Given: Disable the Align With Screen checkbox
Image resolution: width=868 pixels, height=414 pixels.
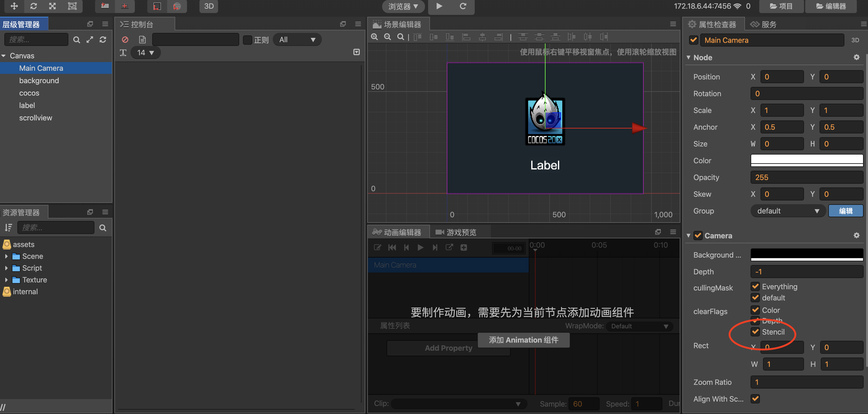Looking at the screenshot, I should click(x=755, y=399).
